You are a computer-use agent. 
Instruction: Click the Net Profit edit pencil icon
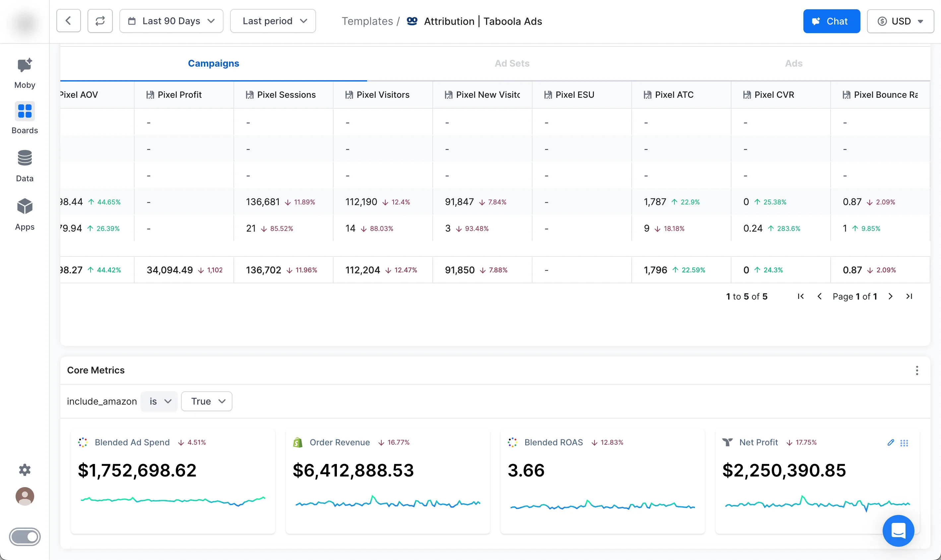(x=890, y=443)
